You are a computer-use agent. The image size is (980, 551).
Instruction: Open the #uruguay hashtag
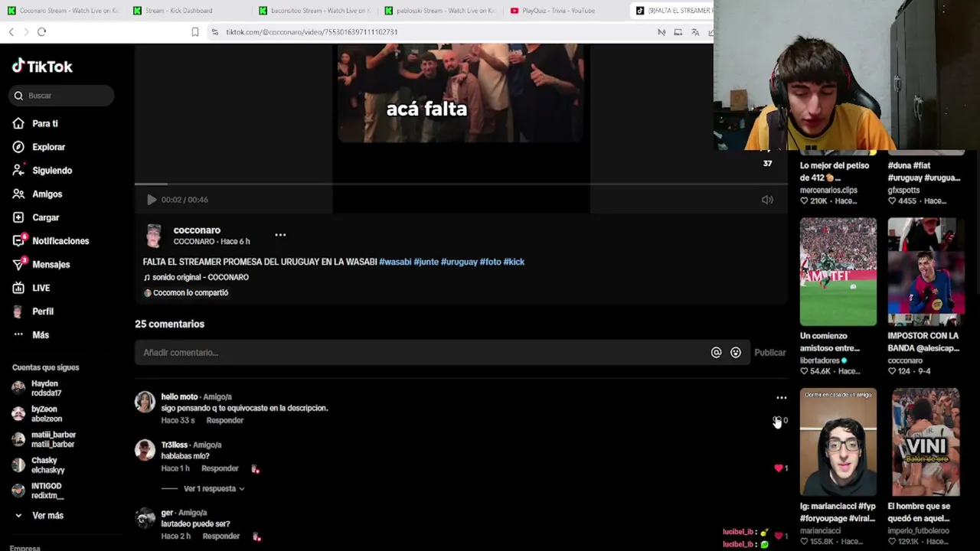[459, 262]
